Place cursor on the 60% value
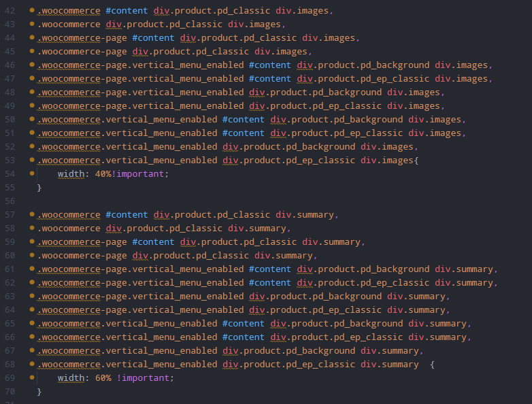The image size is (532, 404). point(103,378)
